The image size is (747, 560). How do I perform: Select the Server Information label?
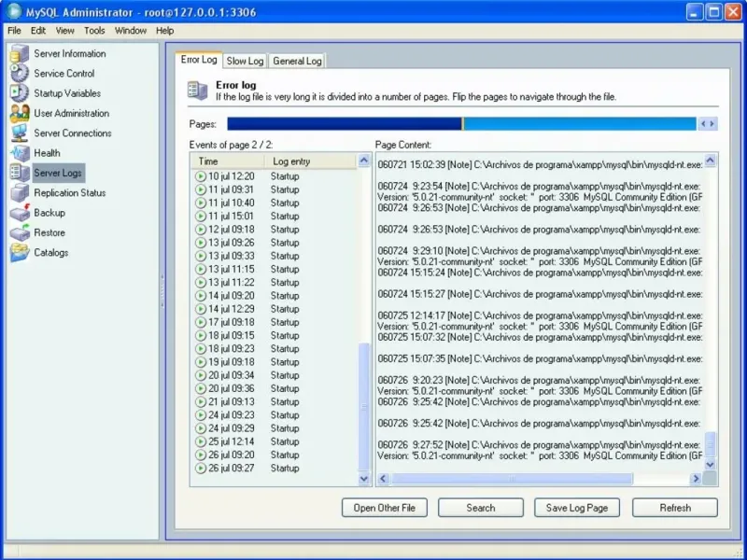click(70, 53)
